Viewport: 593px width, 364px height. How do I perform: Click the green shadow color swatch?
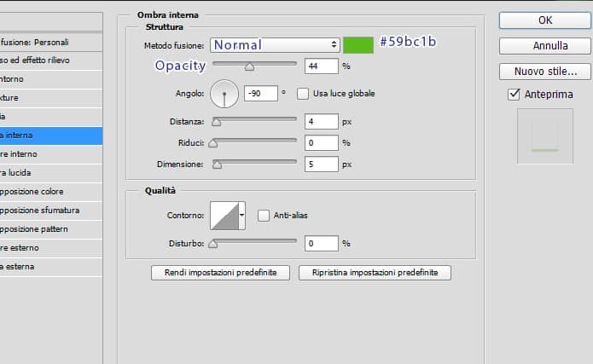(358, 45)
